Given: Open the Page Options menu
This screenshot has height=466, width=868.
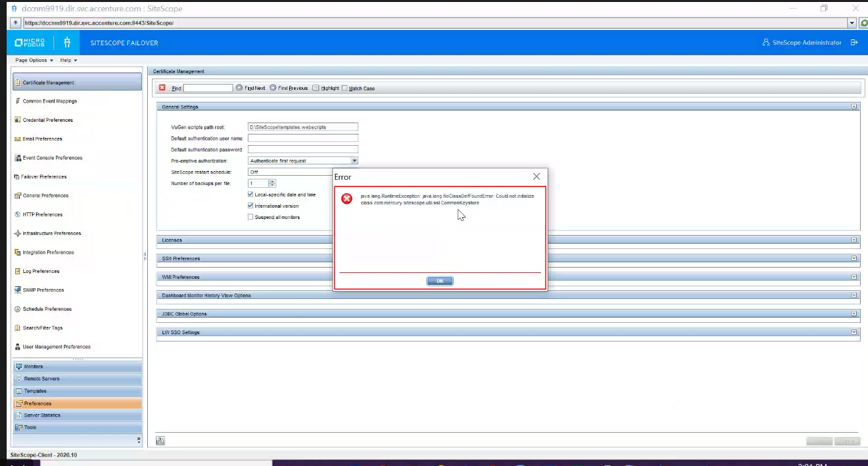Looking at the screenshot, I should click(x=33, y=60).
